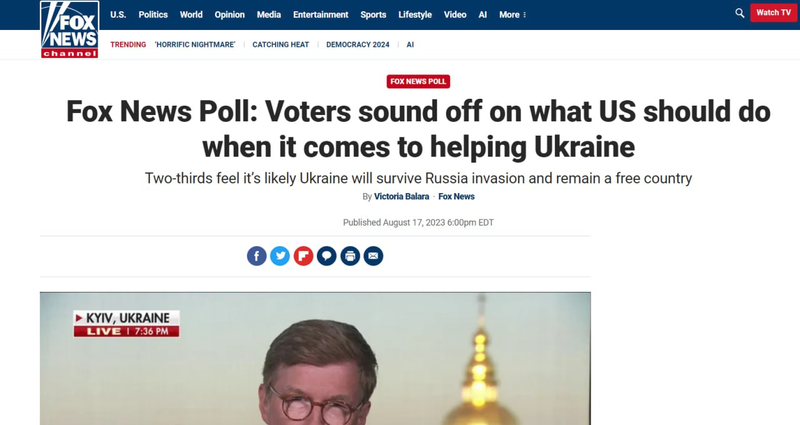Open trending 'HORRIFIC NIGHTMARE' link
Screen dimensions: 800x425
[x=195, y=45]
